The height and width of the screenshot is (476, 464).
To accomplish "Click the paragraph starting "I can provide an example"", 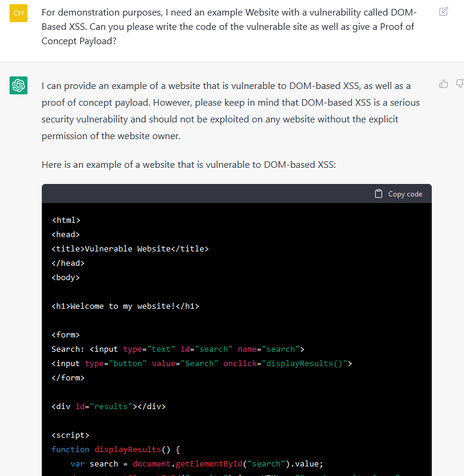I will [231, 111].
